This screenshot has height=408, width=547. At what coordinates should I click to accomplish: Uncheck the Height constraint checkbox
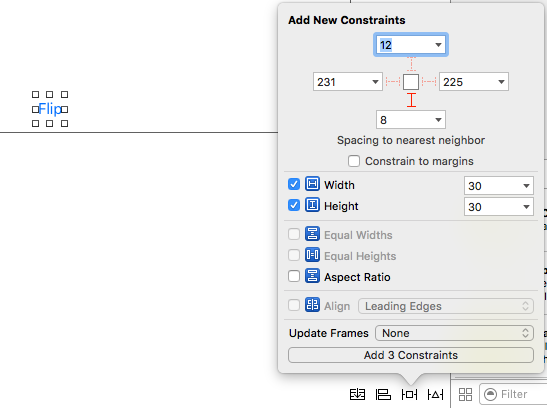(x=294, y=205)
